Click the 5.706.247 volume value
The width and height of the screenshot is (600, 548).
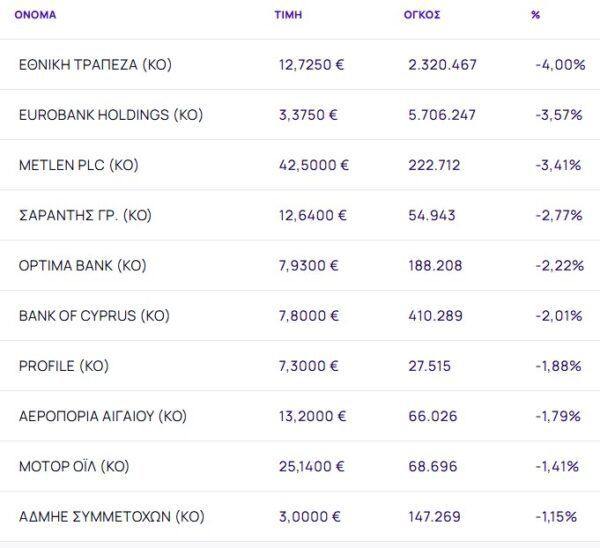442,115
